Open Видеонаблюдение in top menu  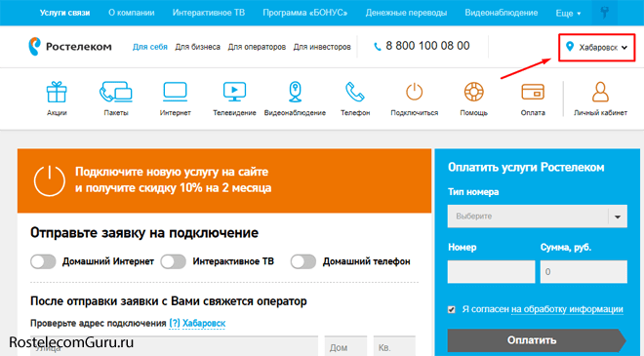(x=502, y=13)
